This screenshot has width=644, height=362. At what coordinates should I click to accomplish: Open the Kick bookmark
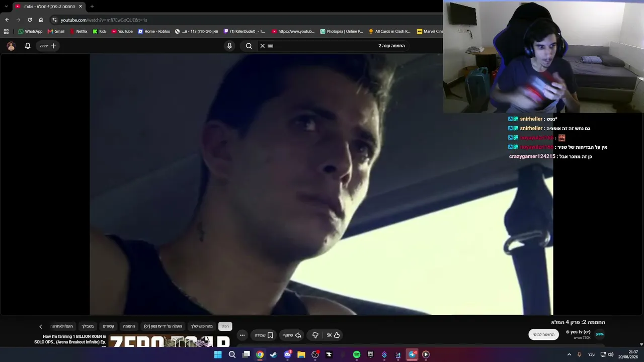tap(100, 31)
